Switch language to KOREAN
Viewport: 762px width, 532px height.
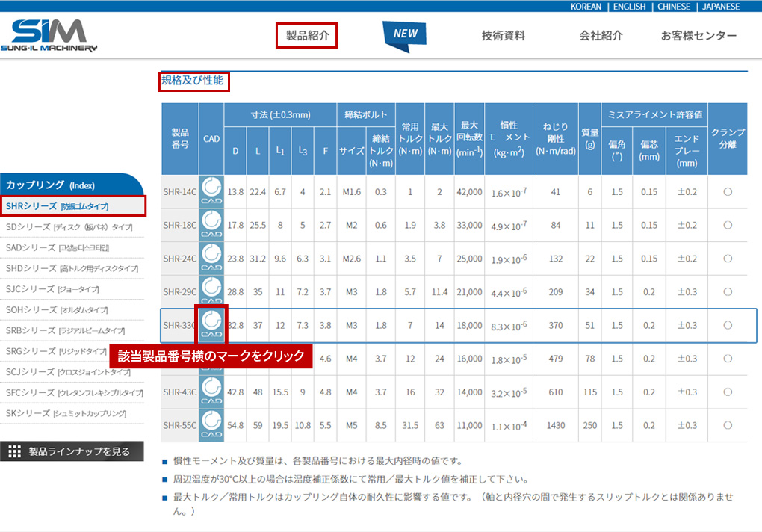point(586,7)
